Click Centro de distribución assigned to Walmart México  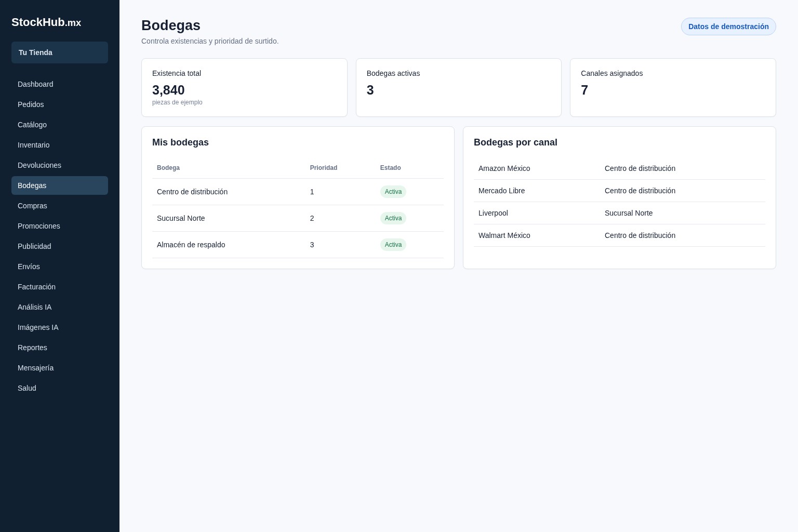[x=640, y=235]
